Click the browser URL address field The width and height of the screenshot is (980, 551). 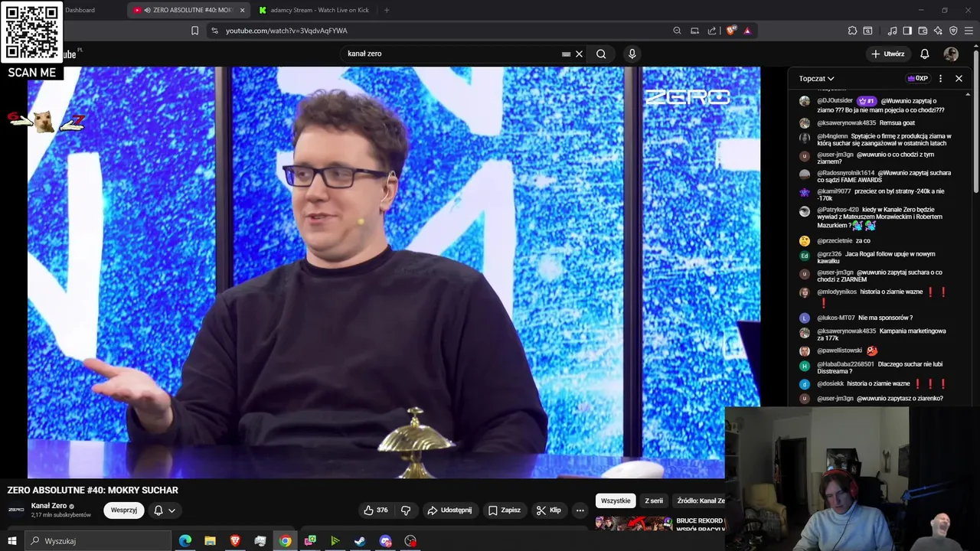[444, 31]
